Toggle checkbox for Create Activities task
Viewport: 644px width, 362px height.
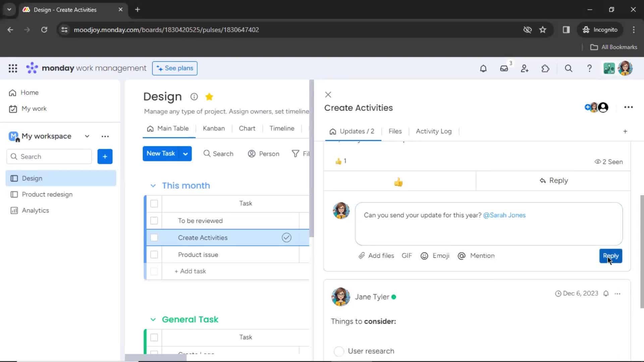tap(154, 237)
